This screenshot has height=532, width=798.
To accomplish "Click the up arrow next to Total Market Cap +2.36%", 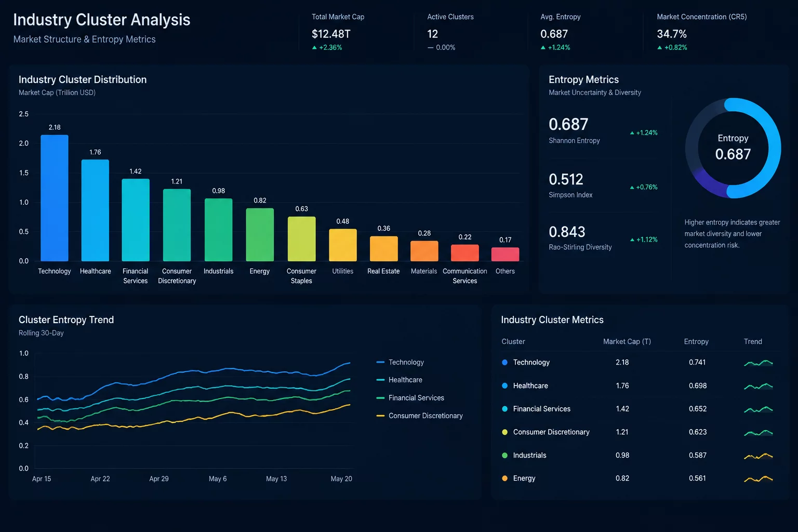I will [314, 47].
